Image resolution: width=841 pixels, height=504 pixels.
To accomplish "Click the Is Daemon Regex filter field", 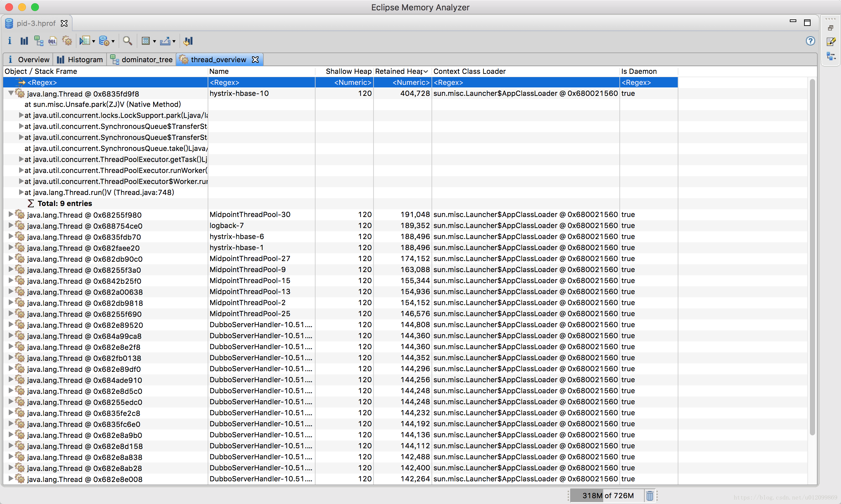I will pos(649,83).
